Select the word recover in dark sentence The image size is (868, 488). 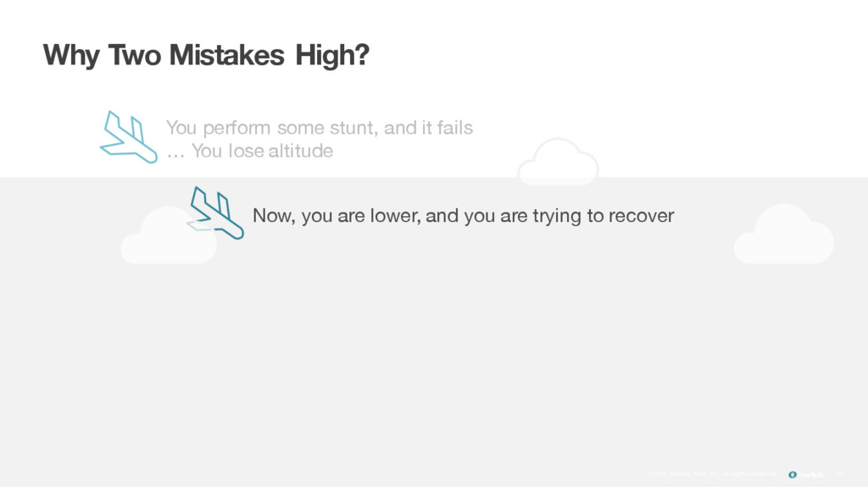pos(641,215)
